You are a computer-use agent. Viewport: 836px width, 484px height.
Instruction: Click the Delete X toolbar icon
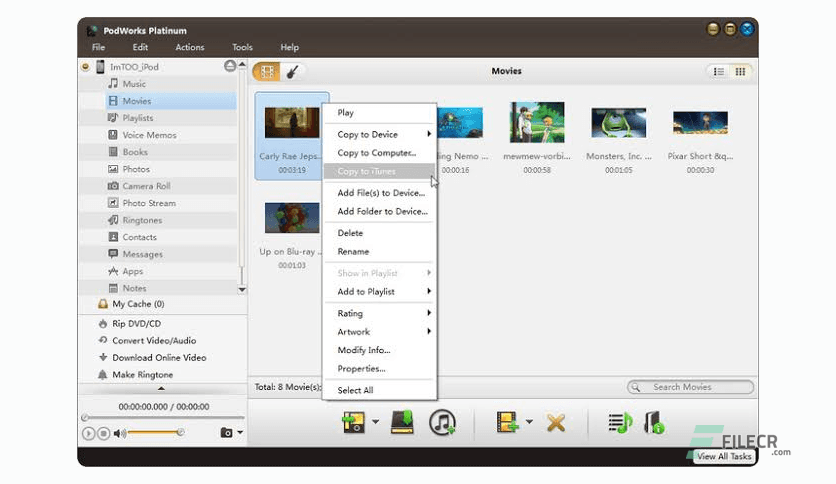pos(556,423)
